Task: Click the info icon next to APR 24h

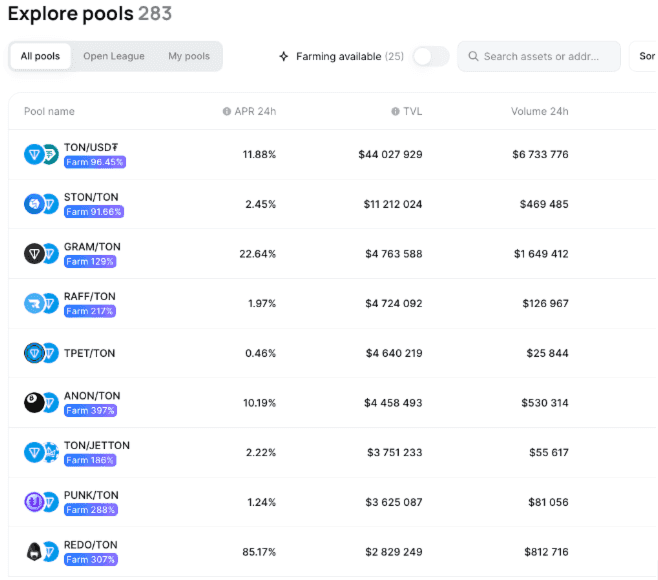Action: click(x=227, y=111)
